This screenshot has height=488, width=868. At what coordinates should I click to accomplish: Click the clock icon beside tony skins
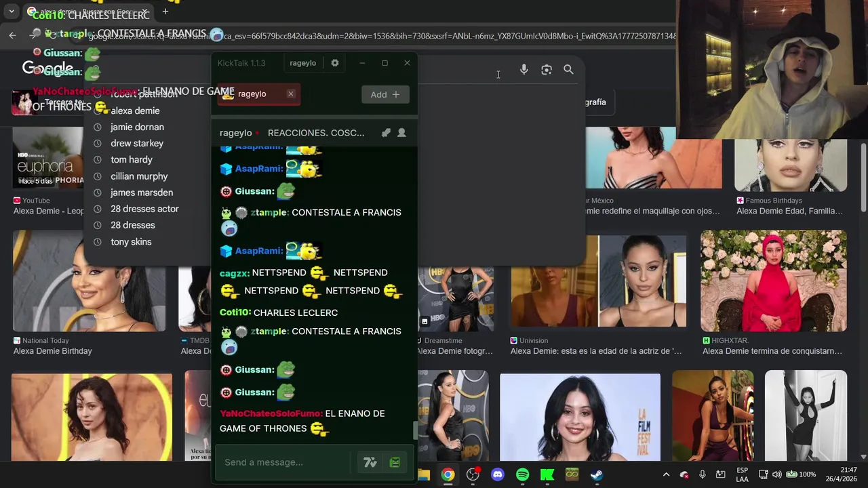pyautogui.click(x=98, y=242)
